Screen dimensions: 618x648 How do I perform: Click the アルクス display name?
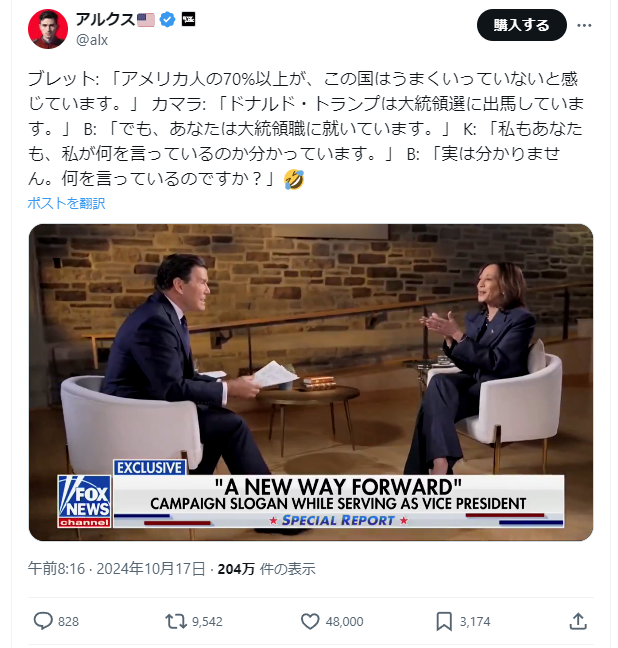[x=105, y=19]
